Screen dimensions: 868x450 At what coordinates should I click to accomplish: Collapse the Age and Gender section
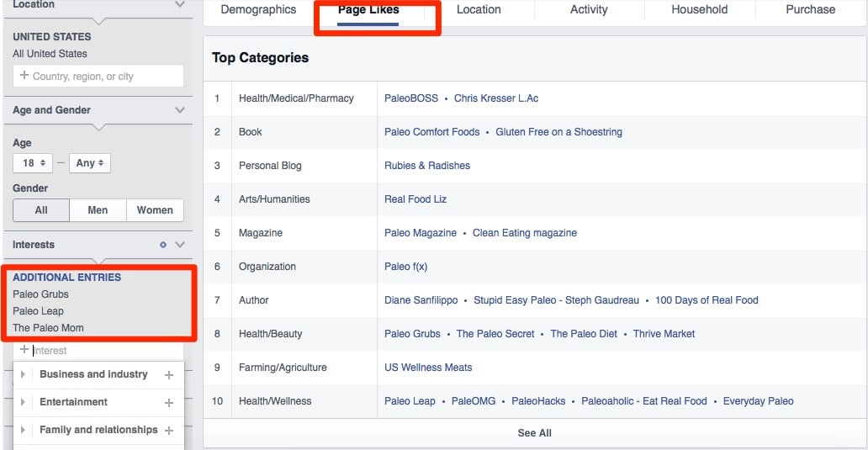[179, 110]
